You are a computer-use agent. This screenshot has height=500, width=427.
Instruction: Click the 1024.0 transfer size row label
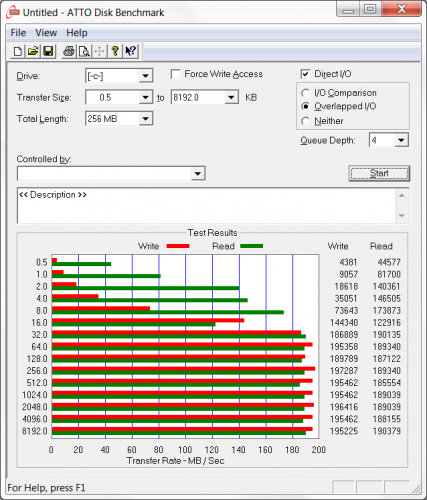pyautogui.click(x=35, y=395)
